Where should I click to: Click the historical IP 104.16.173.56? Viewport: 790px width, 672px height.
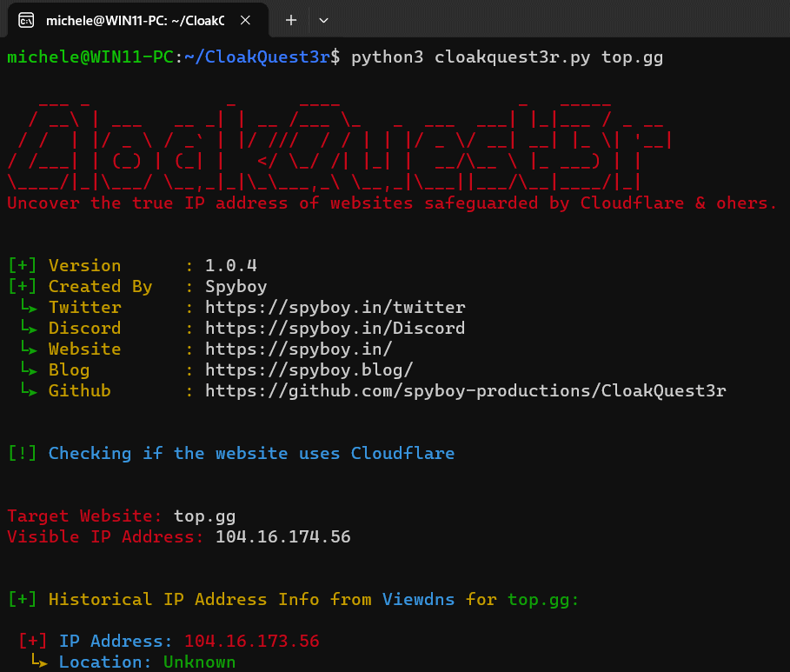tap(251, 641)
